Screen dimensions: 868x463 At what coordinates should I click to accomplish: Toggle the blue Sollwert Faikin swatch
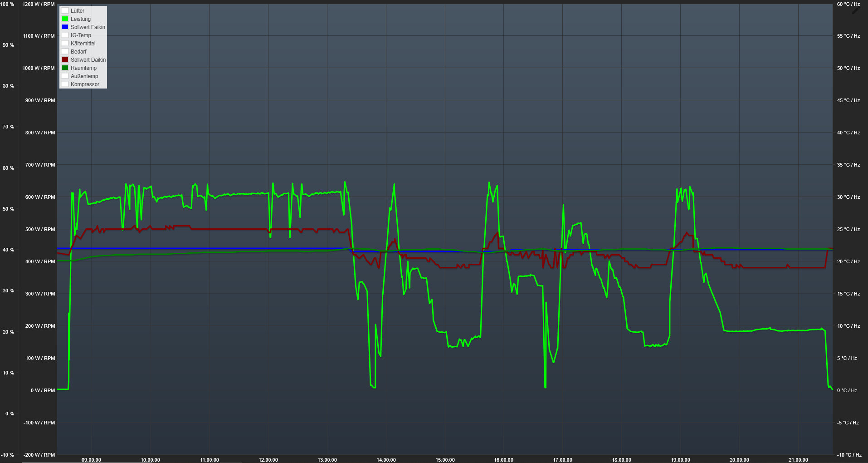click(65, 27)
